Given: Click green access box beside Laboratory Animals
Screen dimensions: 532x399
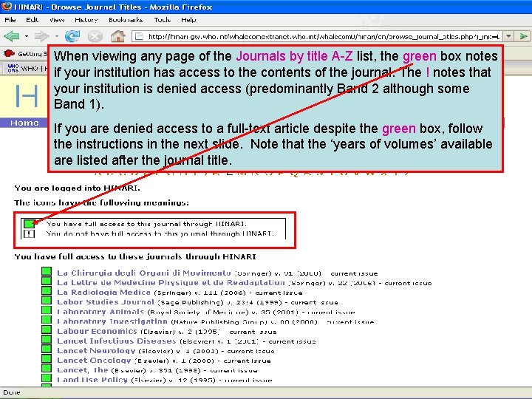Looking at the screenshot, I should (47, 310).
